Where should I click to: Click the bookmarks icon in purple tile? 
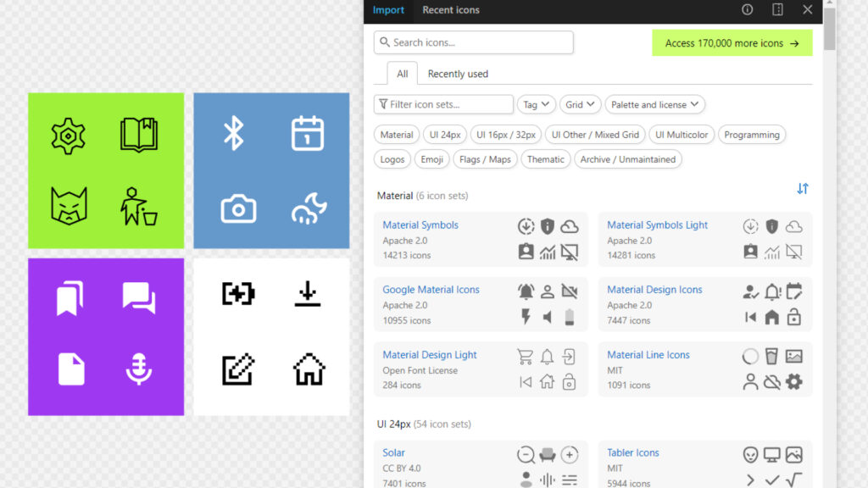(70, 297)
